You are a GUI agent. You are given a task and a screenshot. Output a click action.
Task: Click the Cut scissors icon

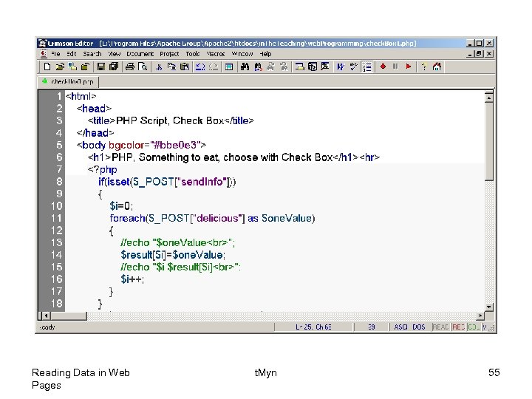[159, 66]
